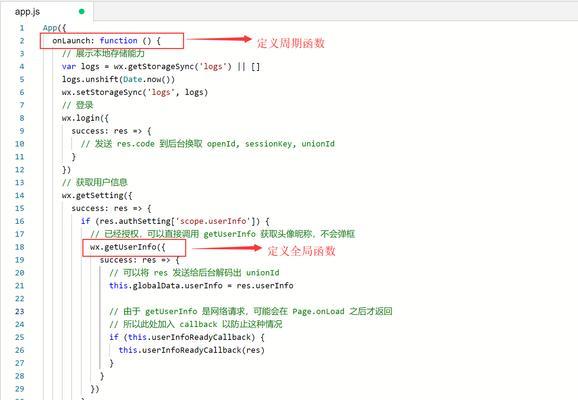This screenshot has height=400, width=578.
Task: Click 'wx.login({' code line
Action: click(x=85, y=118)
